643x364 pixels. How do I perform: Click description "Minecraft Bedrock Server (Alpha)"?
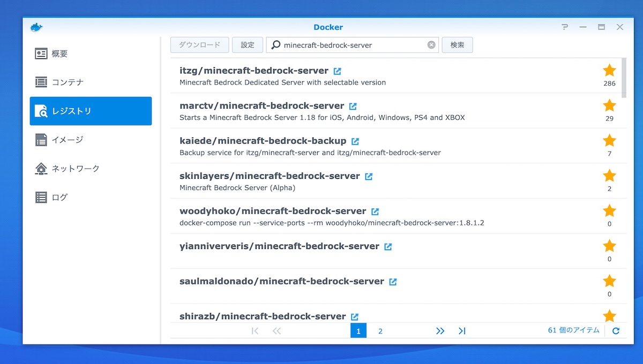(x=237, y=188)
